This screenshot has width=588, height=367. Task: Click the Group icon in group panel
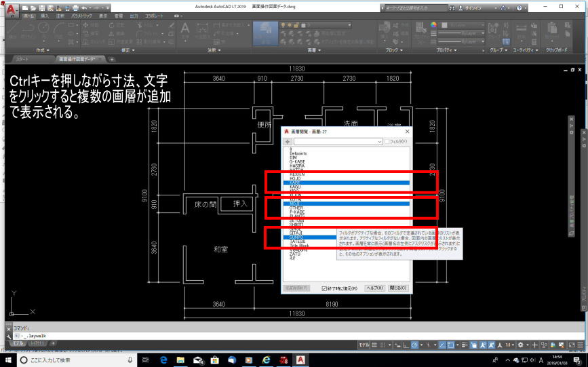click(493, 28)
